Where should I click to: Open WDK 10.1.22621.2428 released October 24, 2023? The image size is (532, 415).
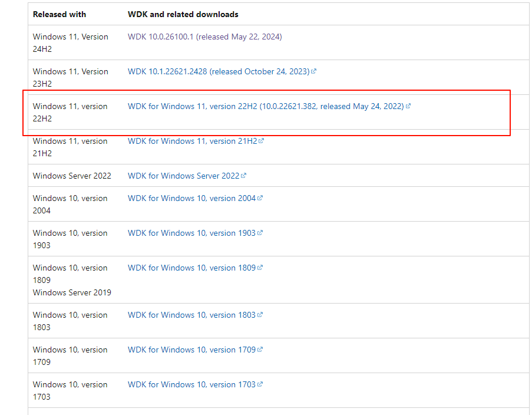click(x=219, y=72)
